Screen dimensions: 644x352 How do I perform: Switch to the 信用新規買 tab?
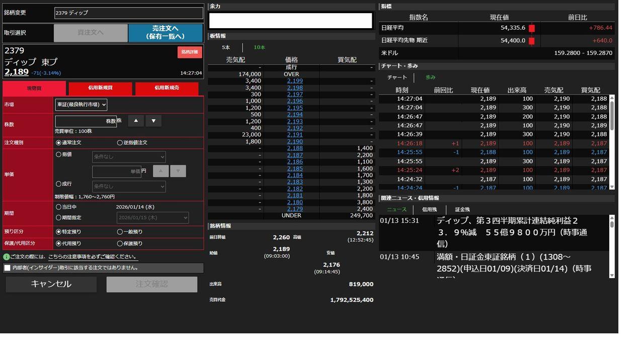click(100, 88)
